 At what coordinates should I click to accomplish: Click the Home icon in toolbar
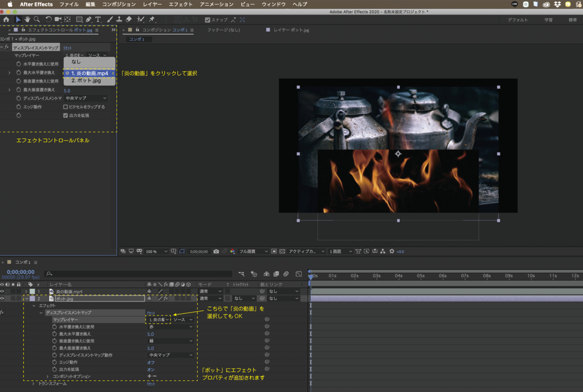6,19
